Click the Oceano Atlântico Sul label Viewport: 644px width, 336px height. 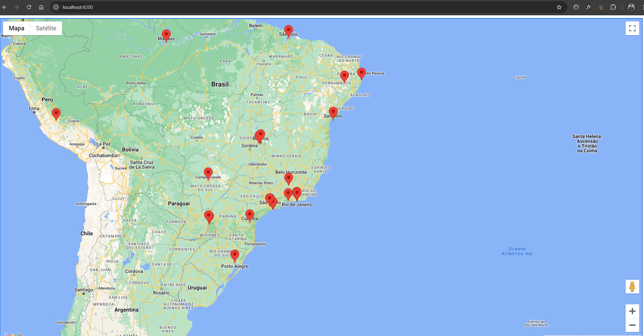point(517,251)
